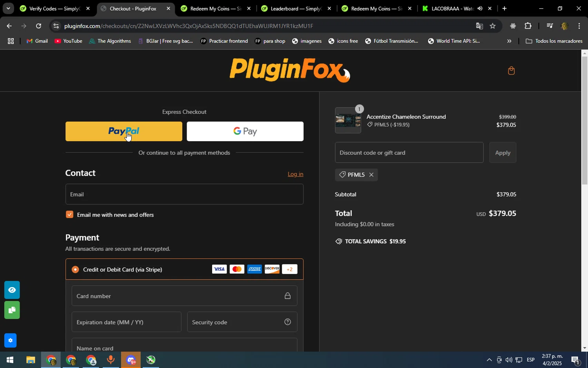Open the ESP language indicator
Image resolution: width=588 pixels, height=368 pixels.
pyautogui.click(x=531, y=360)
